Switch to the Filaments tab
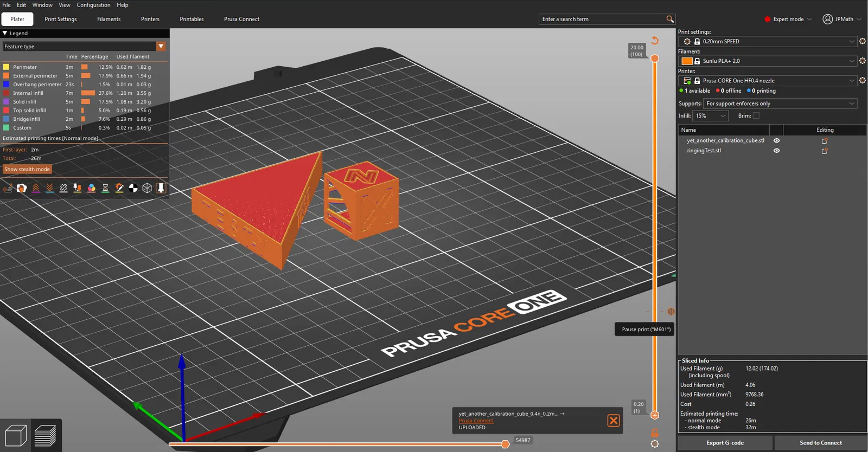 point(109,19)
